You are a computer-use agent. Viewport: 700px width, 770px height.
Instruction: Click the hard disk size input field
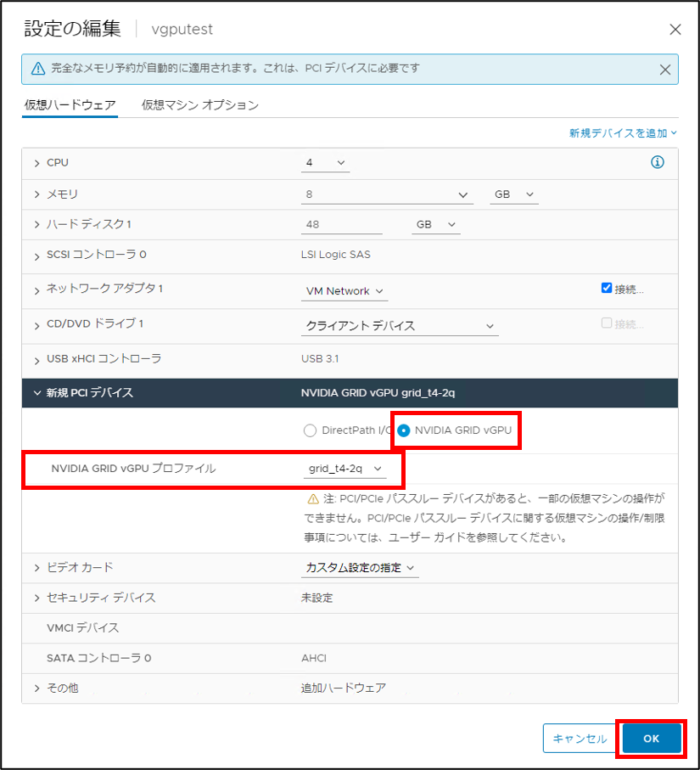click(341, 225)
